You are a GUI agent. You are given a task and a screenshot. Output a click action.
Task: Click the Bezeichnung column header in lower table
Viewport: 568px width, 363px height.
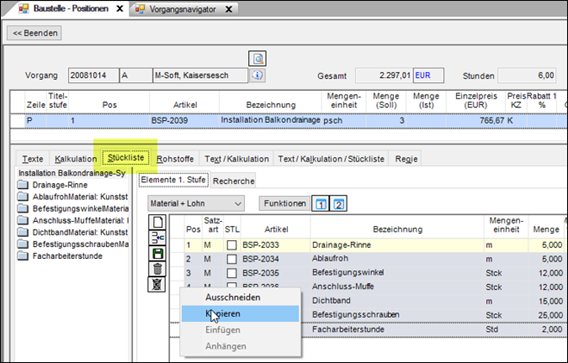coord(397,229)
